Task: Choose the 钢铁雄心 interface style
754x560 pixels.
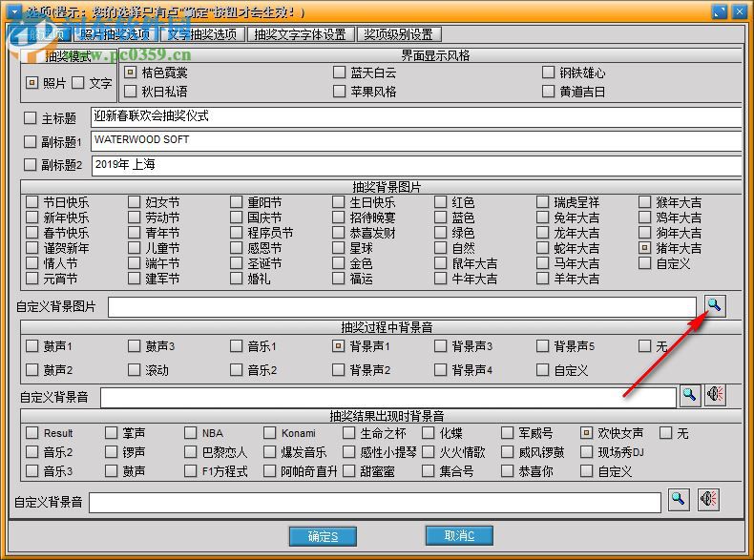Action: [x=548, y=73]
